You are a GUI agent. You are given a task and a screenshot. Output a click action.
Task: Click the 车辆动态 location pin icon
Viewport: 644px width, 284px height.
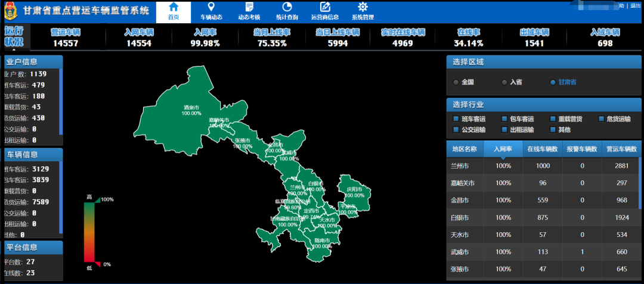pos(210,7)
